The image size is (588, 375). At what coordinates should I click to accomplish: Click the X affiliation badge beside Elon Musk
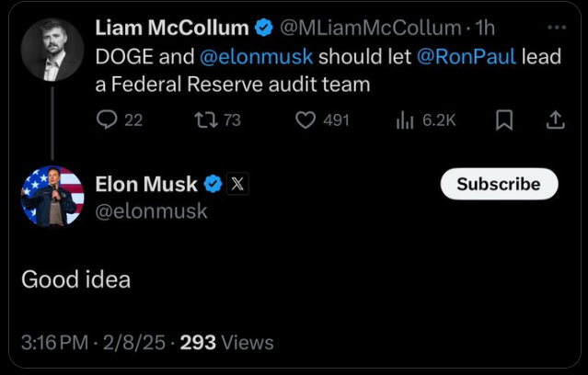236,184
